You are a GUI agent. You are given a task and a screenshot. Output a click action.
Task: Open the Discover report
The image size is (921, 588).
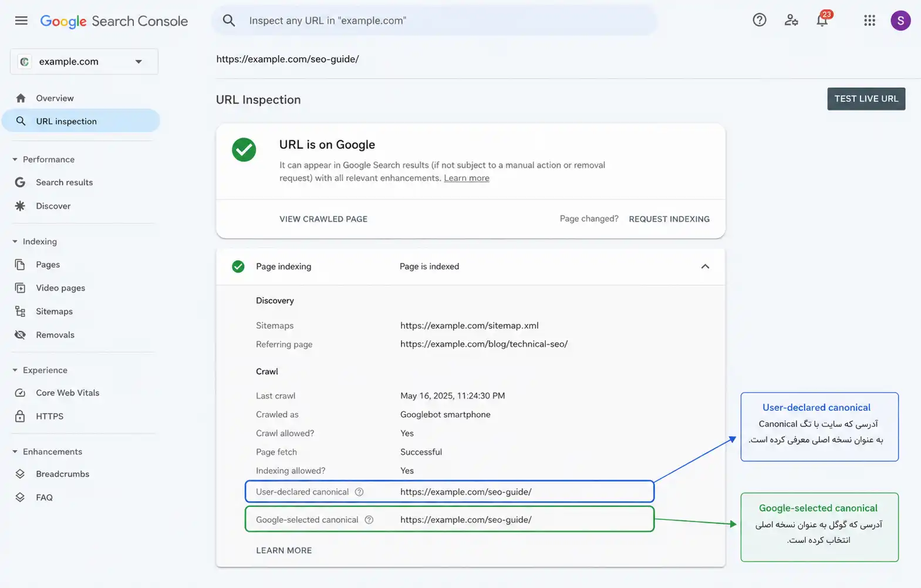[x=53, y=206]
